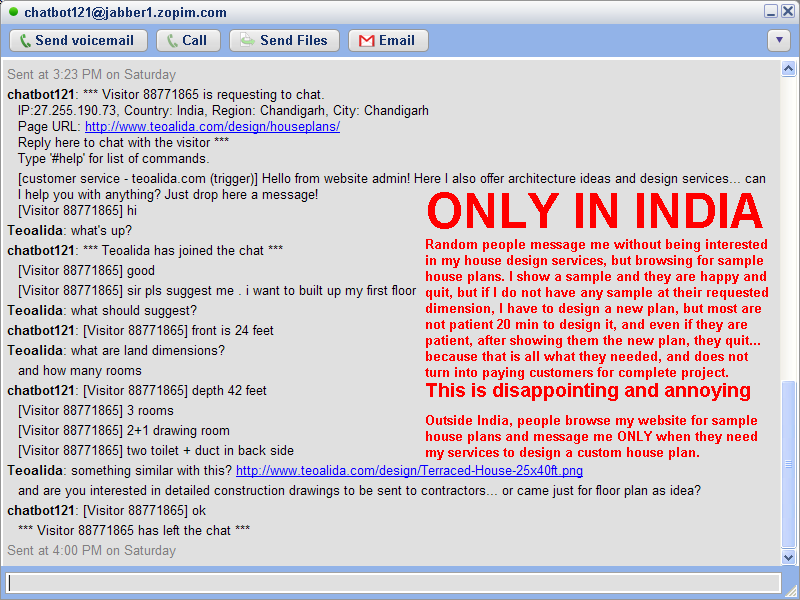The image size is (800, 600).
Task: Click the 'front is 24 feet' message
Action: [x=140, y=331]
